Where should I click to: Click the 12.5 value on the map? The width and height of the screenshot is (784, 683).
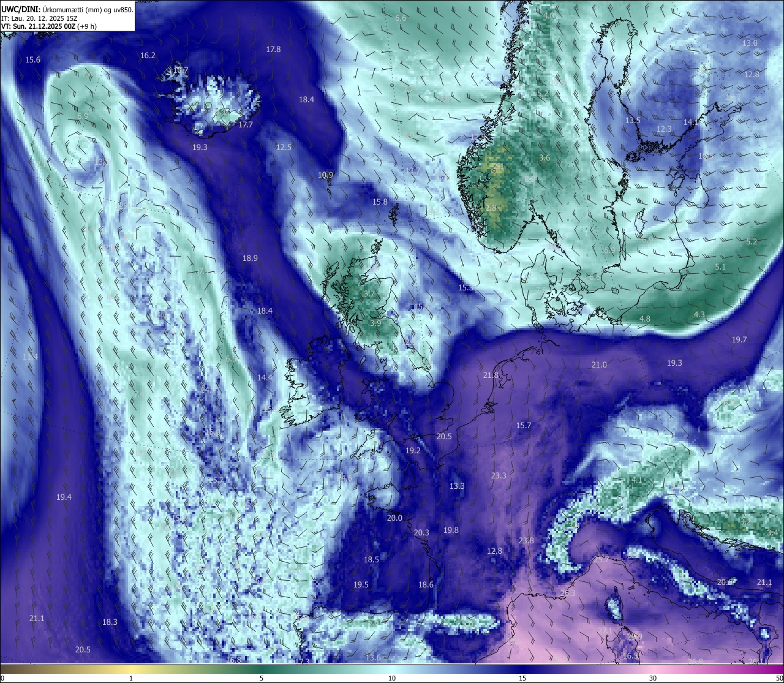pyautogui.click(x=284, y=148)
